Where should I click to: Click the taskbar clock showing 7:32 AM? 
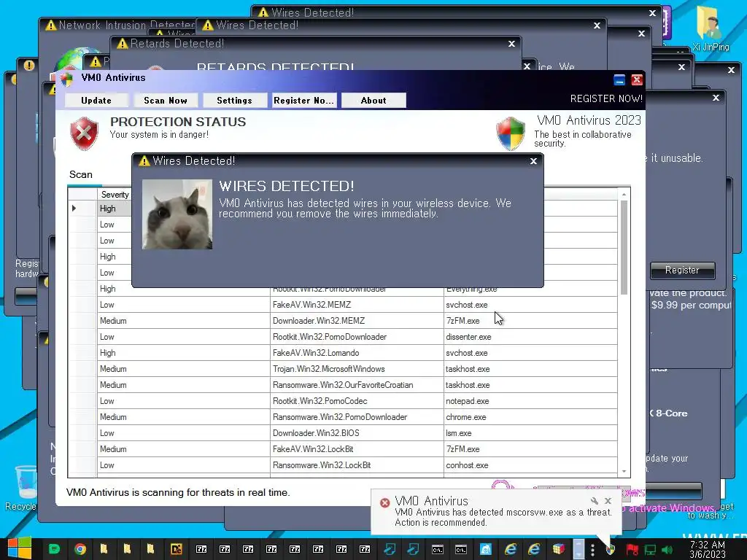pyautogui.click(x=708, y=550)
